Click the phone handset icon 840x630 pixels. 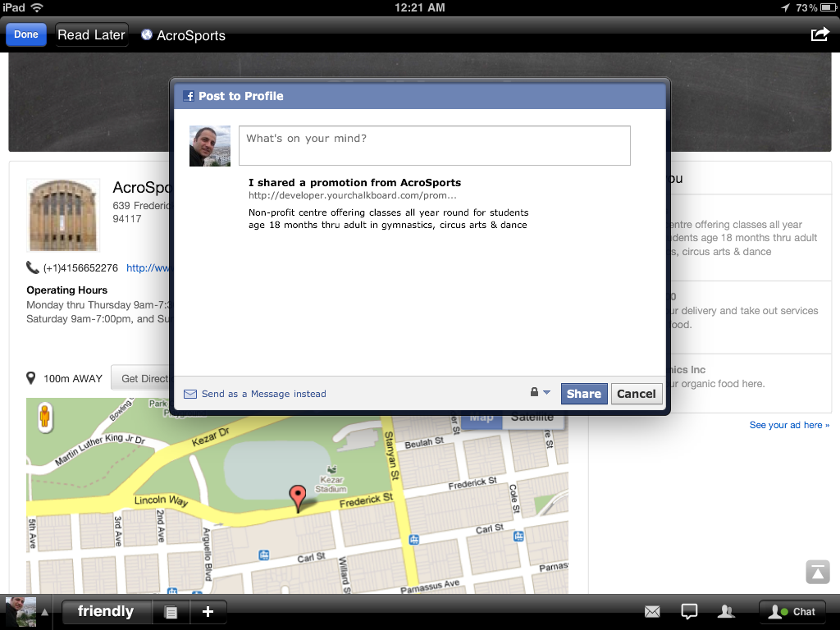click(x=32, y=267)
